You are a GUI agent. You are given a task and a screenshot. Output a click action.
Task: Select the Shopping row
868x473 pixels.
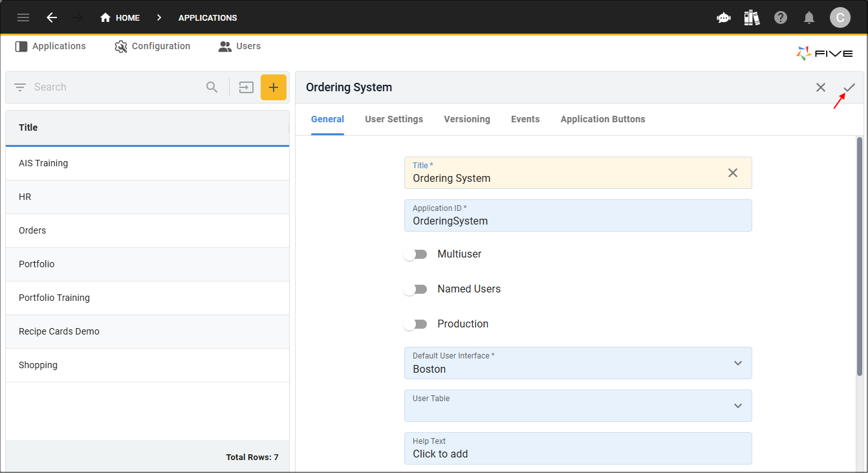tap(147, 365)
